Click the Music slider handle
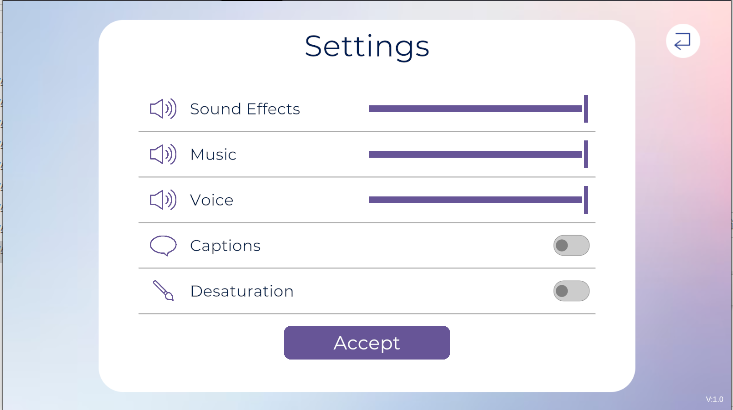This screenshot has height=410, width=733. tap(586, 154)
